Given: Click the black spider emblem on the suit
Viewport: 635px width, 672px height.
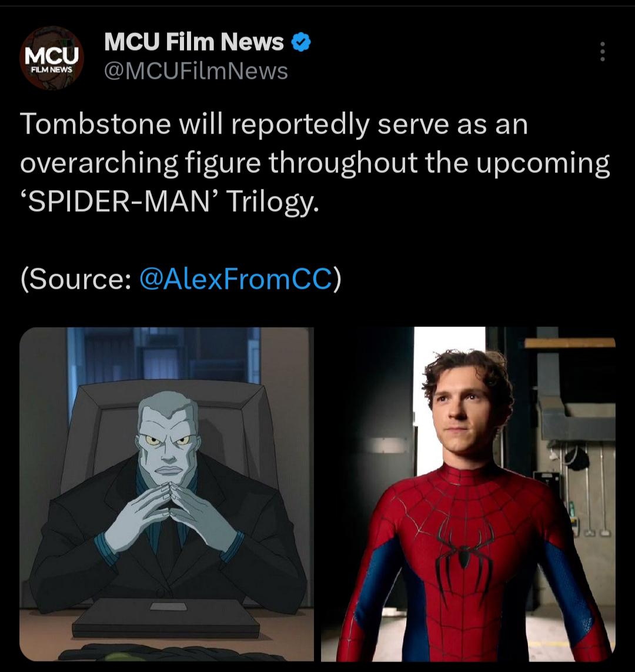Looking at the screenshot, I should coord(464,556).
